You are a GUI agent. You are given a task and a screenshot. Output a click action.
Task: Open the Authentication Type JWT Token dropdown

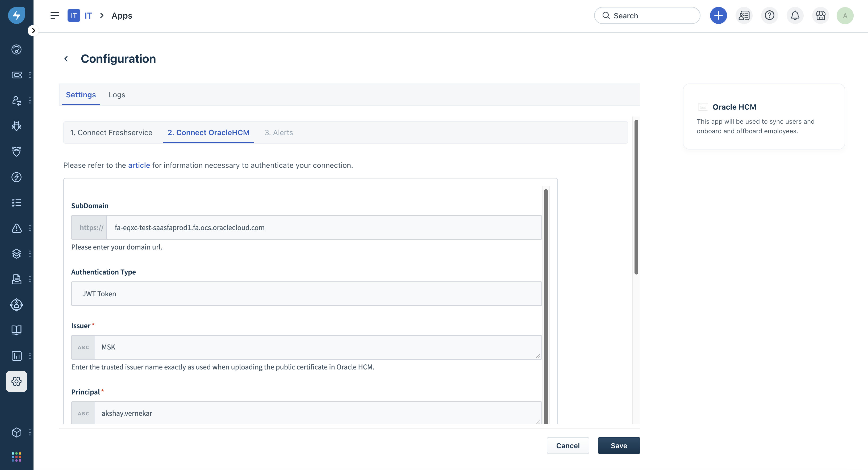(x=306, y=294)
